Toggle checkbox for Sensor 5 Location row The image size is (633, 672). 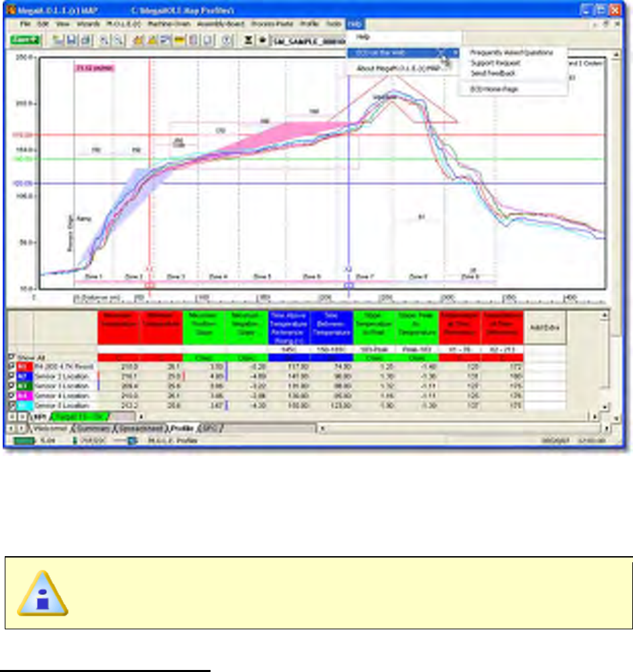tap(12, 405)
